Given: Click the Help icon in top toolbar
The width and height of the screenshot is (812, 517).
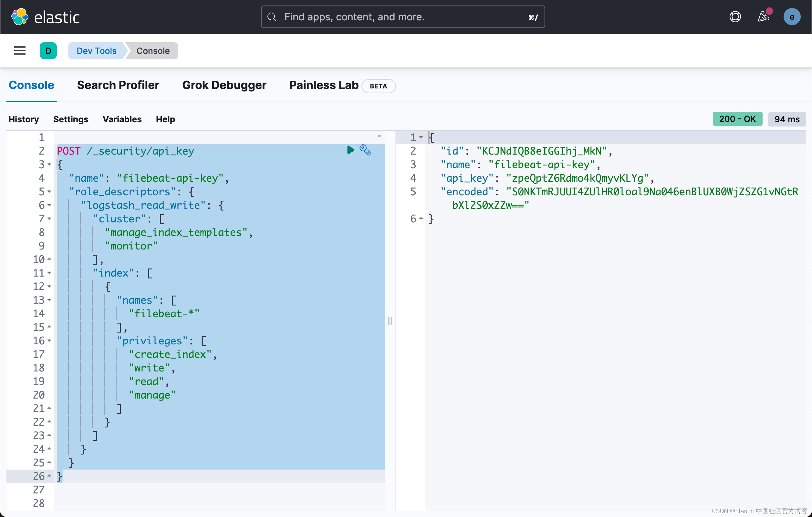Looking at the screenshot, I should point(736,16).
